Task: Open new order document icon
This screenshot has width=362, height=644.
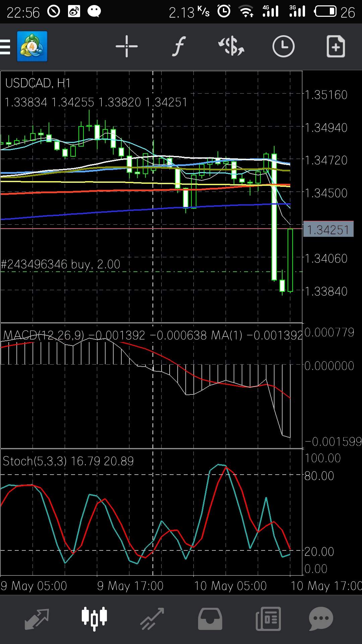Action: tap(336, 46)
